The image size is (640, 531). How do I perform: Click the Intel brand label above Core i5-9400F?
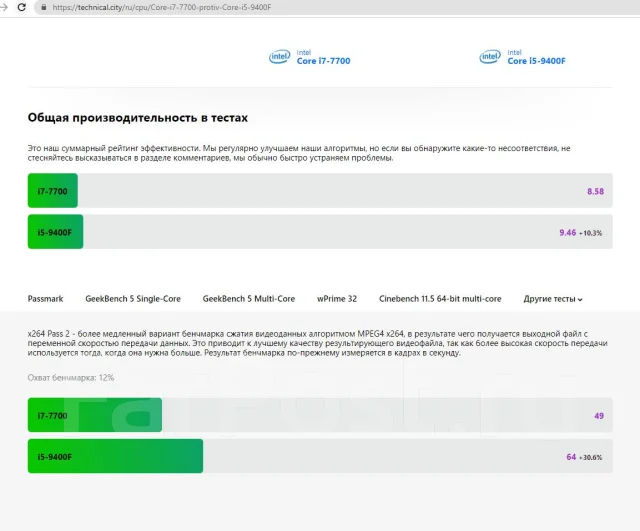[x=514, y=52]
